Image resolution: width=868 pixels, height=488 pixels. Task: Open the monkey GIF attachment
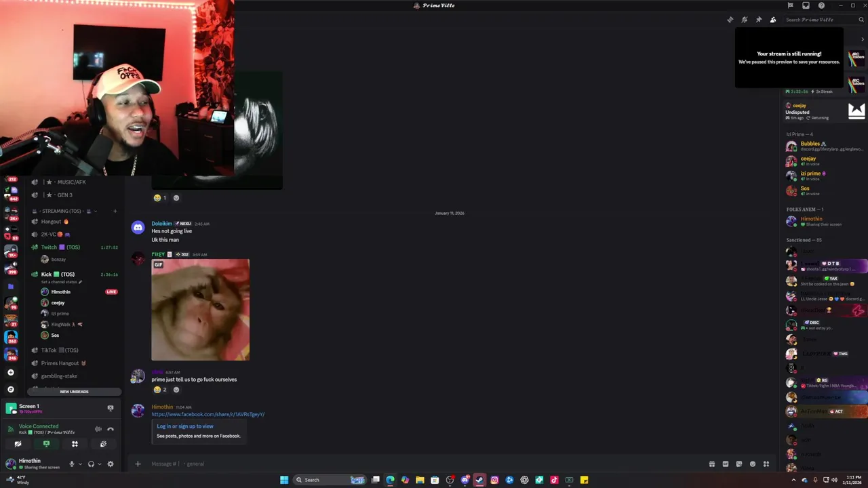pos(200,310)
